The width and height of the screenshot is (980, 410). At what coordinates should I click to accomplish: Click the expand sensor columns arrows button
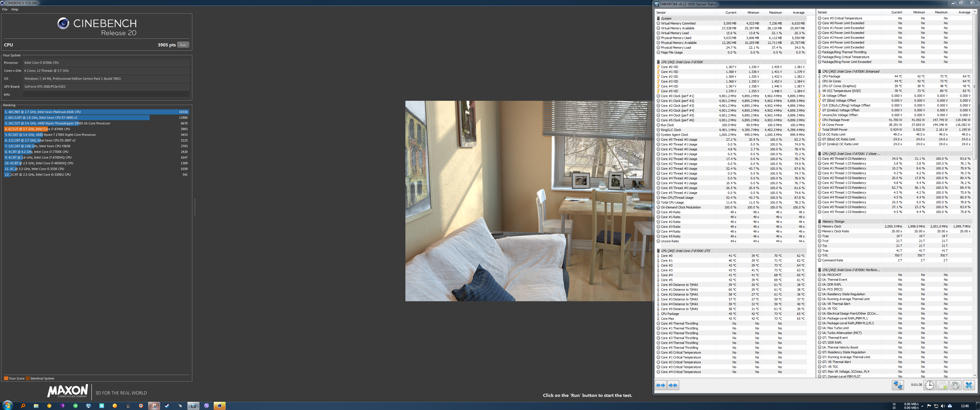pyautogui.click(x=660, y=385)
